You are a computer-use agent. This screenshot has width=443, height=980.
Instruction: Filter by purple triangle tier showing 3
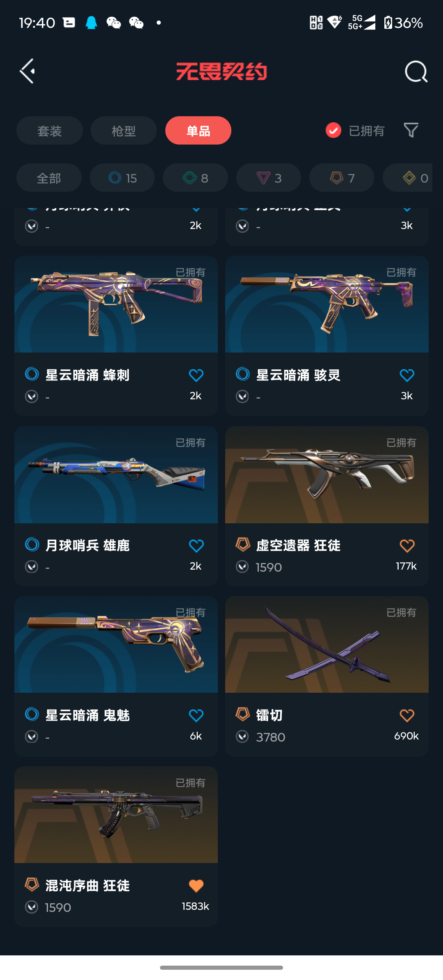point(269,178)
